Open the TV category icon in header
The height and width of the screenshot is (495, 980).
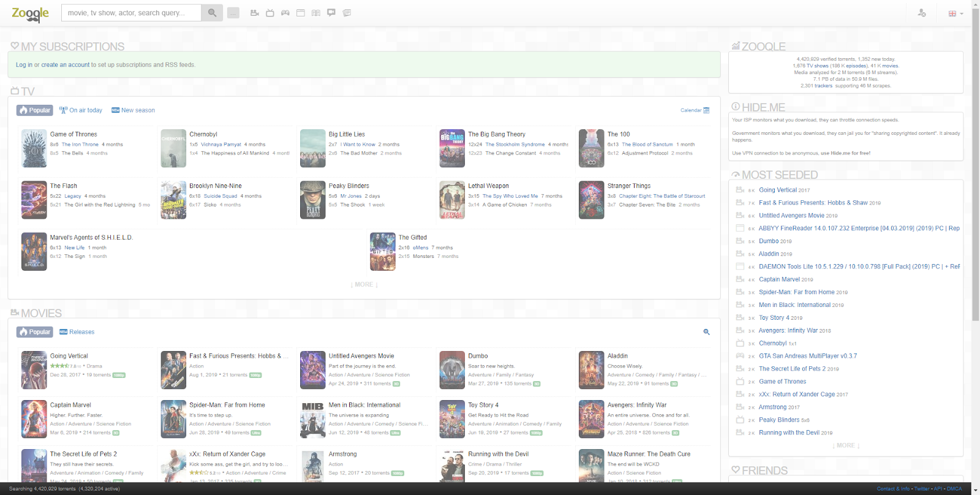270,13
